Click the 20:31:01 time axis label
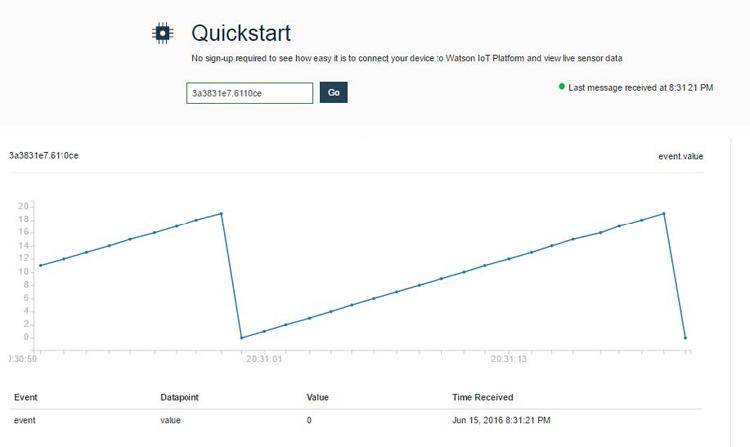 pyautogui.click(x=263, y=358)
